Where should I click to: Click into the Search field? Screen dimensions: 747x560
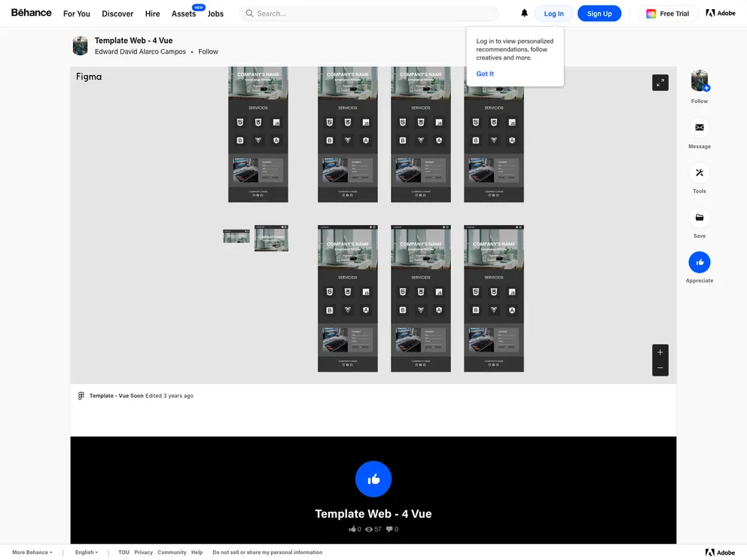[373, 14]
